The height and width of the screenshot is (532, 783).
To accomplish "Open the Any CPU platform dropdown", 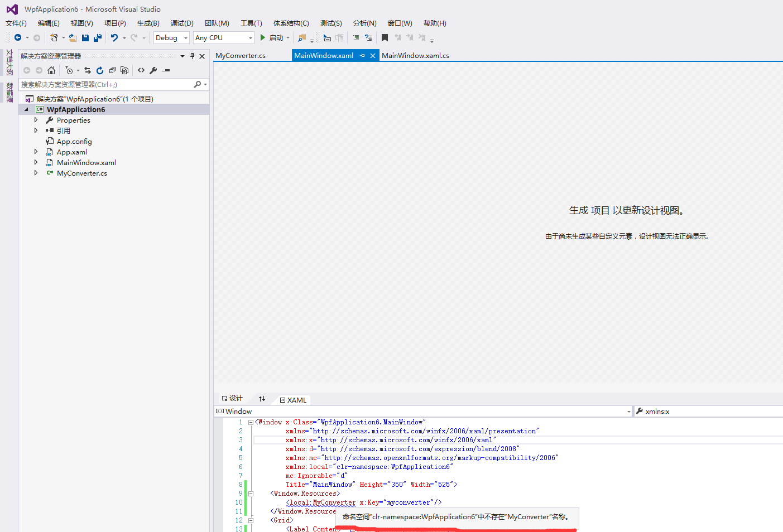I will coord(251,38).
